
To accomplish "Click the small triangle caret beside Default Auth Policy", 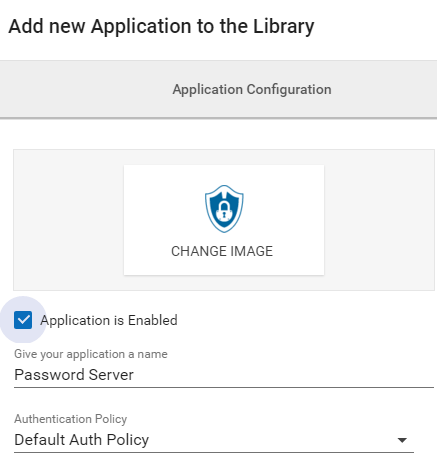I will [402, 440].
